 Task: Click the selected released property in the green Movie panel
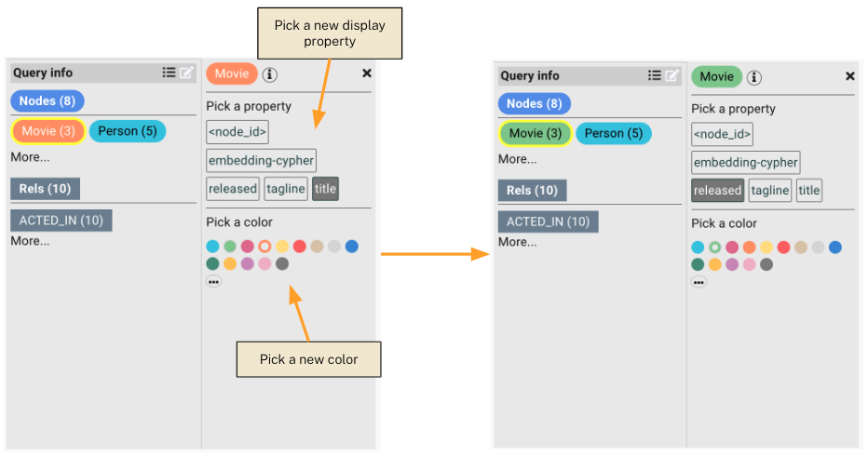[x=717, y=191]
